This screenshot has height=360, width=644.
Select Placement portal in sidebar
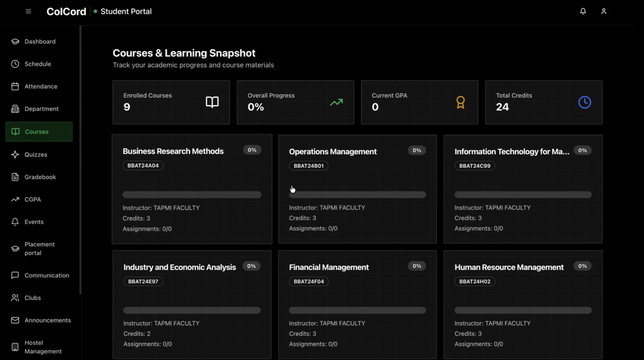39,248
